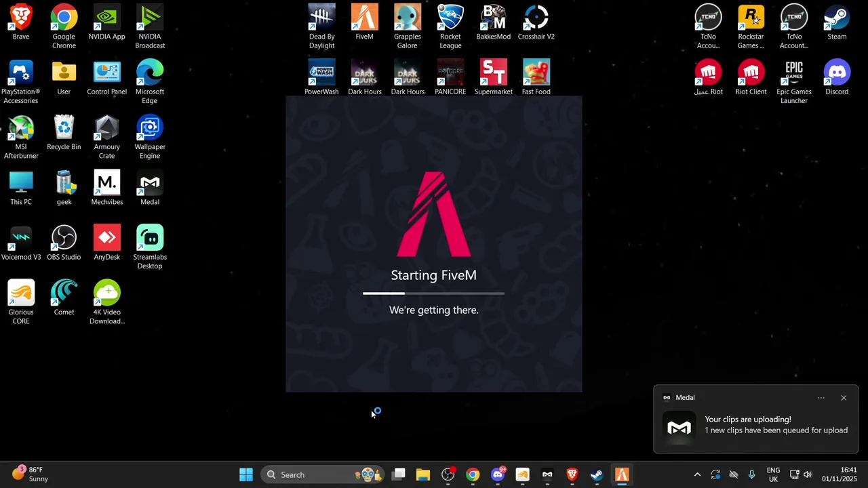
Task: Open Chrome from the taskbar
Action: click(473, 474)
